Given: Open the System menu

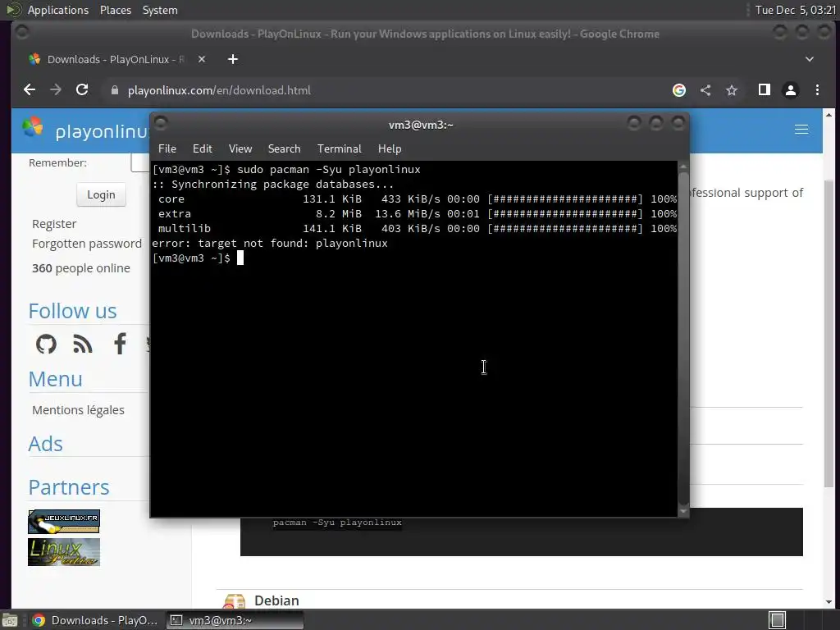Looking at the screenshot, I should 160,10.
